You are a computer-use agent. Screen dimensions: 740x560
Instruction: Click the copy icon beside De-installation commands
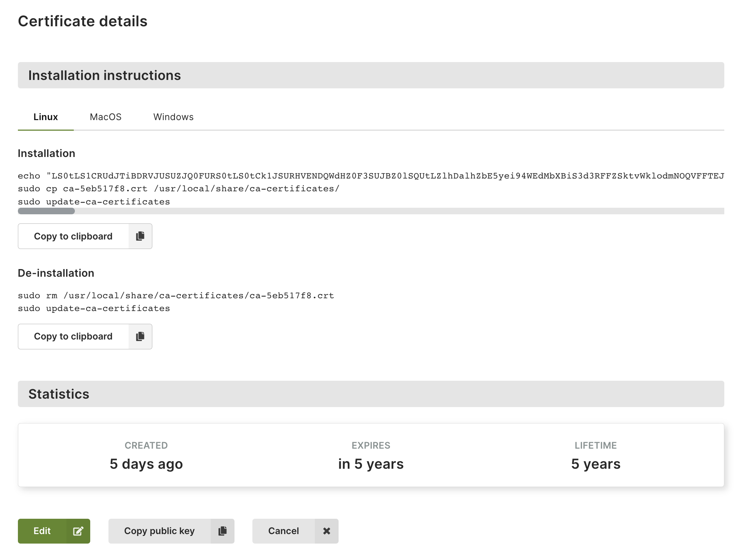click(x=140, y=336)
